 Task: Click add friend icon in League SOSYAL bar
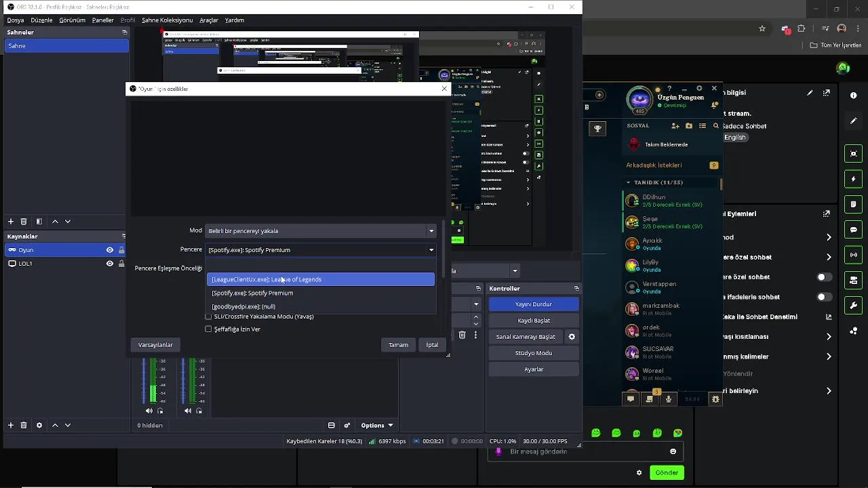tap(675, 126)
